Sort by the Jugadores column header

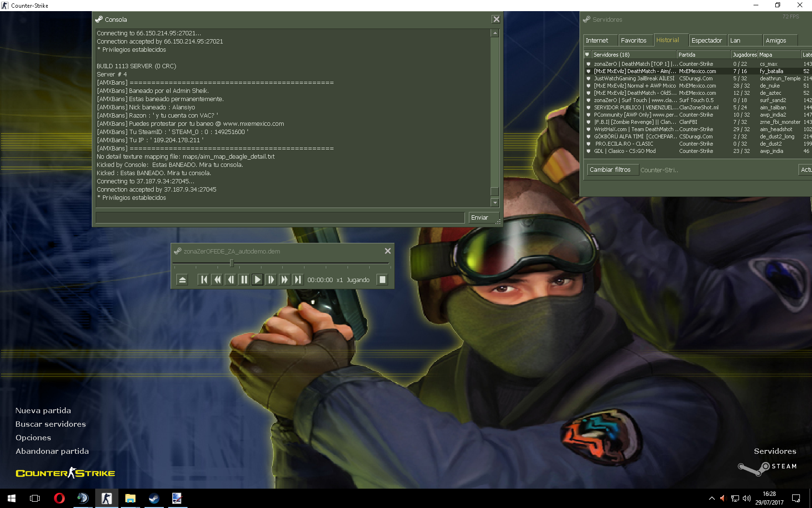(x=744, y=55)
